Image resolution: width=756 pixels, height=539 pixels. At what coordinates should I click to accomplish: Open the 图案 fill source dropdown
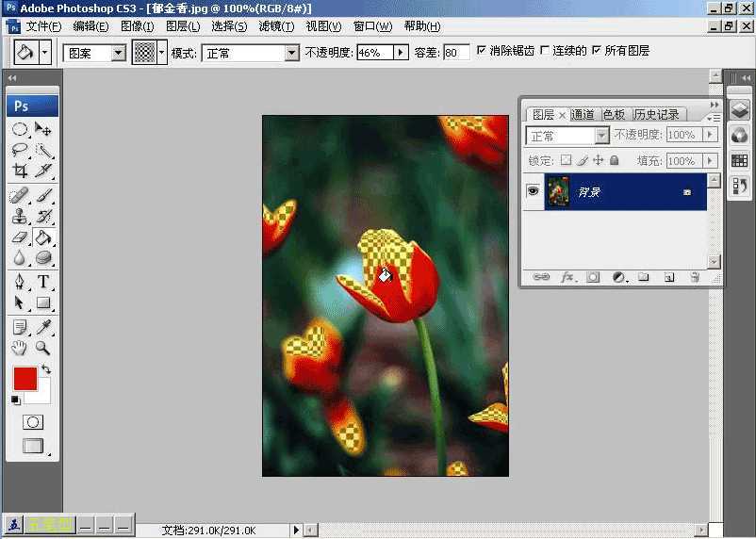tap(118, 54)
